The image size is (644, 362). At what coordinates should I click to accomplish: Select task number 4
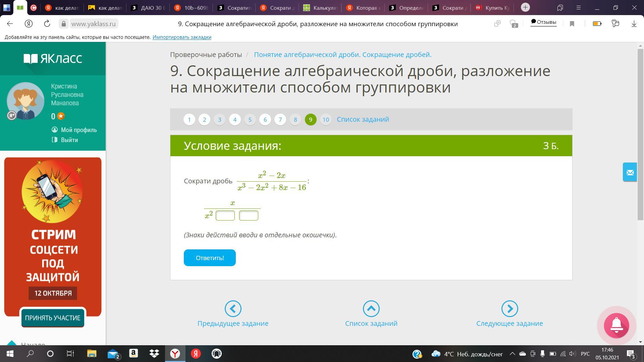[x=235, y=120]
